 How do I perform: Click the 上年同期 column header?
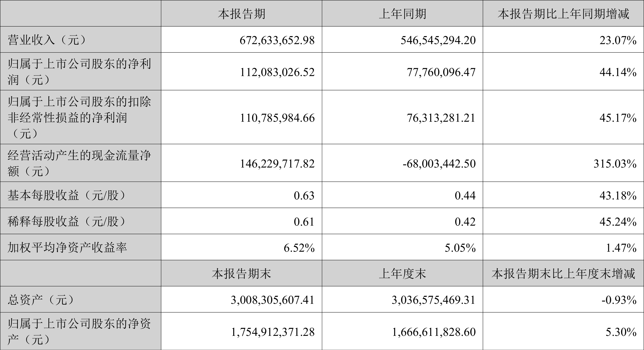(x=402, y=14)
